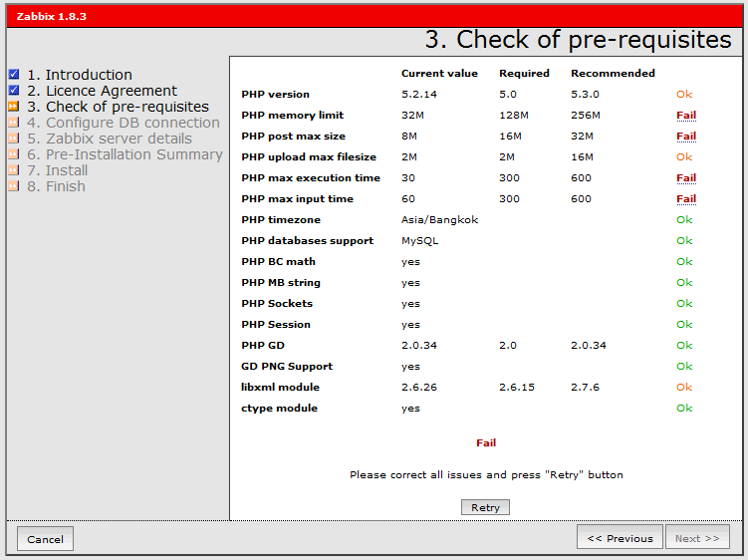Click the PHP max input time label

pyautogui.click(x=297, y=199)
